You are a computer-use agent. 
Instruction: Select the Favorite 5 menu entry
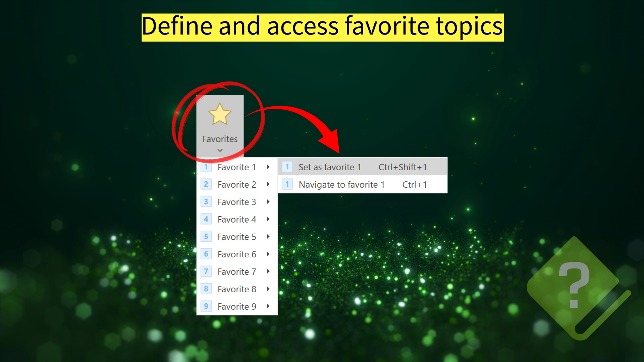click(237, 237)
